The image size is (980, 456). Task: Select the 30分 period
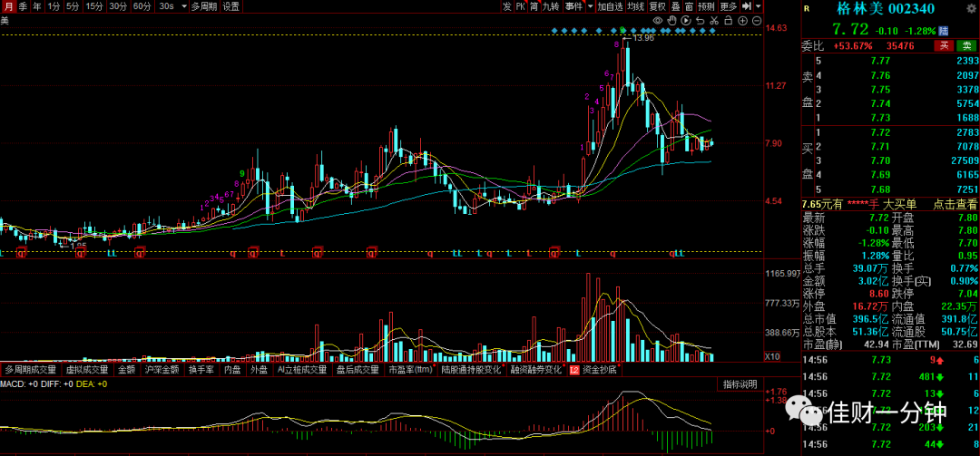tap(118, 6)
